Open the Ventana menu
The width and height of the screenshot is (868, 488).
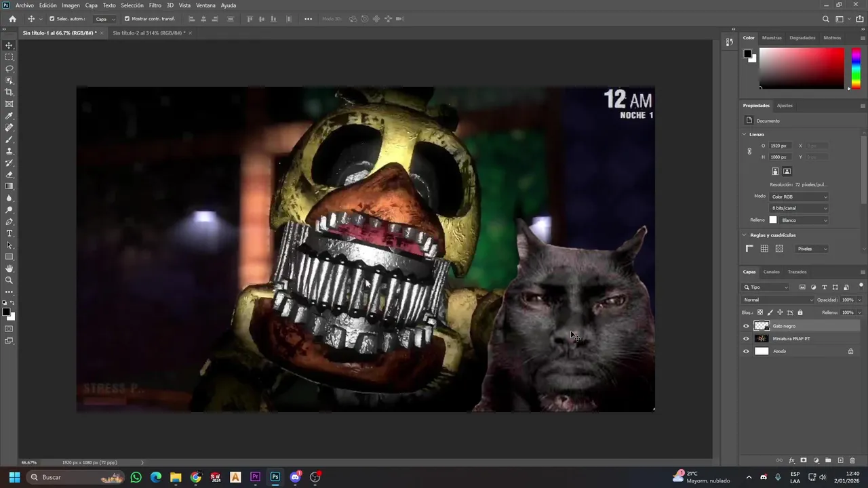[205, 5]
